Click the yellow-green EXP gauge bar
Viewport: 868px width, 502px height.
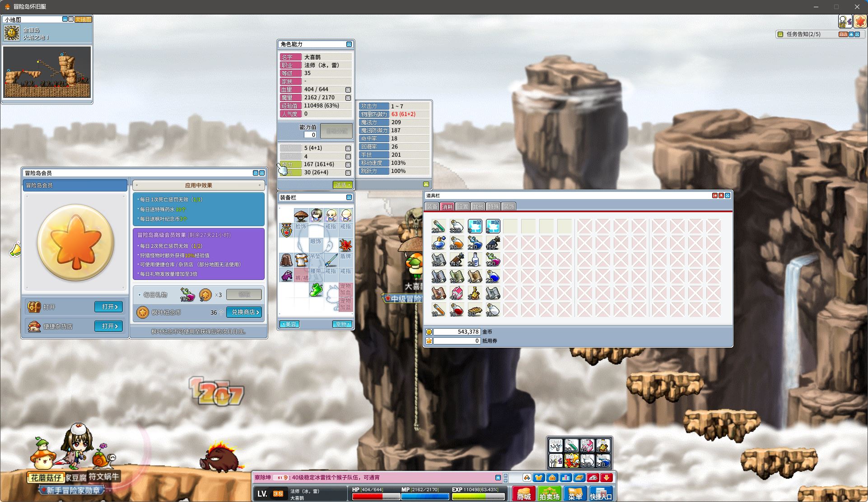(478, 497)
